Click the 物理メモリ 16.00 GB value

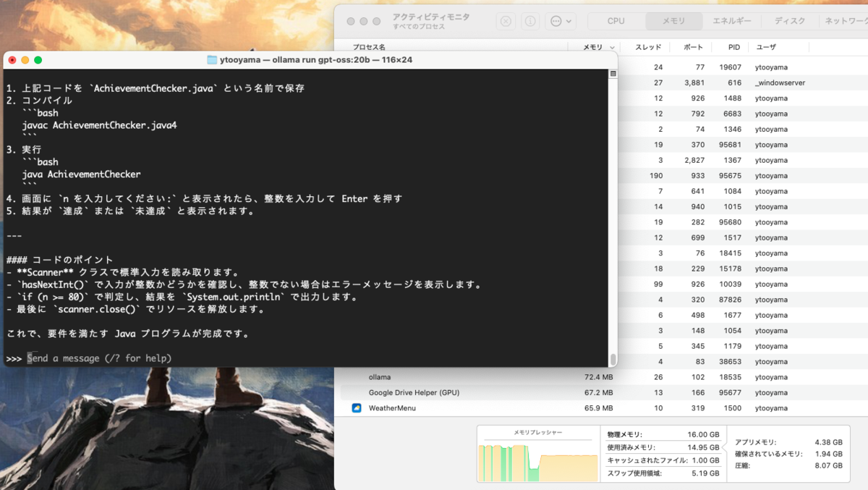tap(703, 435)
